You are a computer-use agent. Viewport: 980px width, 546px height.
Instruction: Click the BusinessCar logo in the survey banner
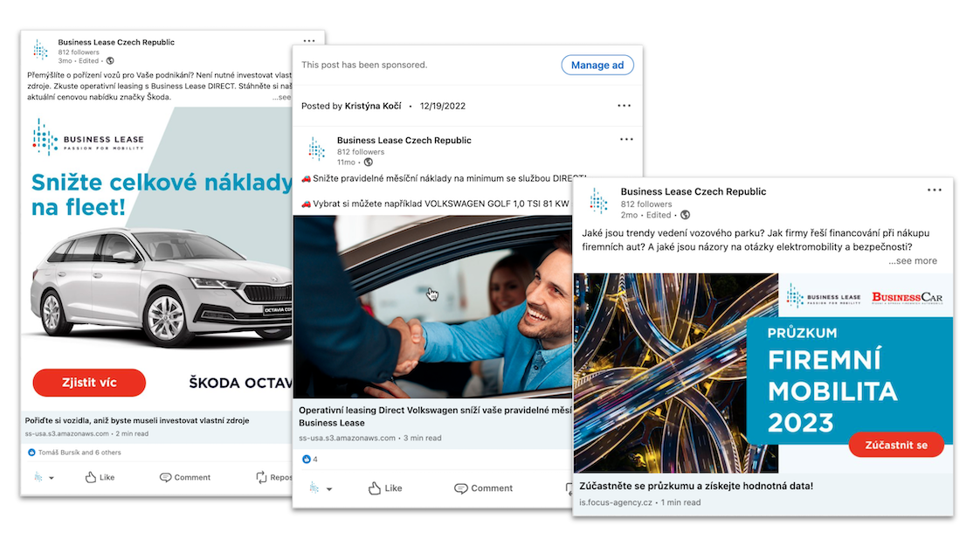click(907, 297)
